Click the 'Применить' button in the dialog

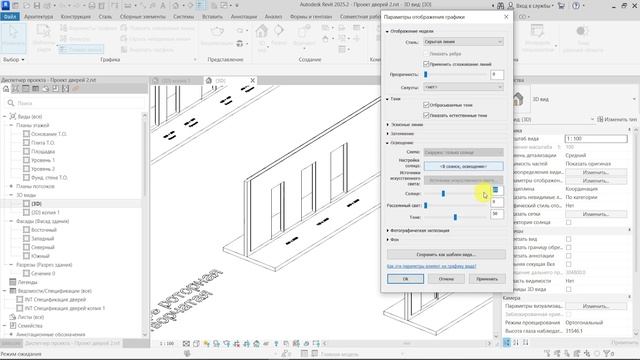(487, 279)
